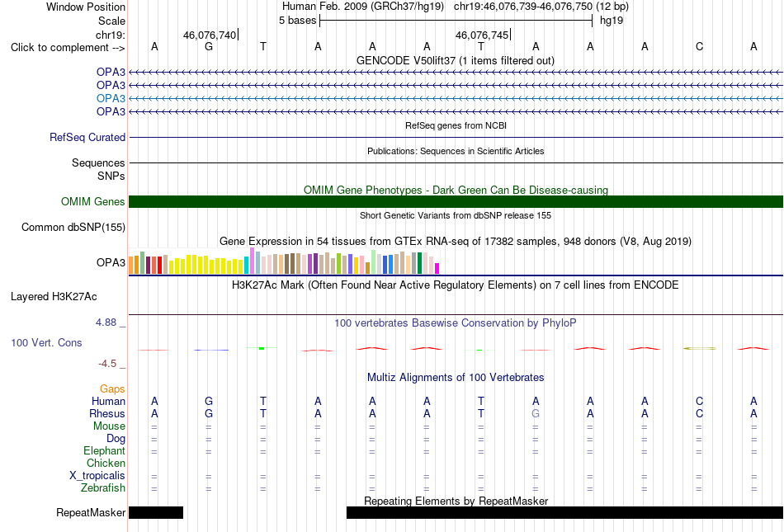Click the 'RepeatMasker' track label
Screen dimensions: 784x532
(91, 512)
